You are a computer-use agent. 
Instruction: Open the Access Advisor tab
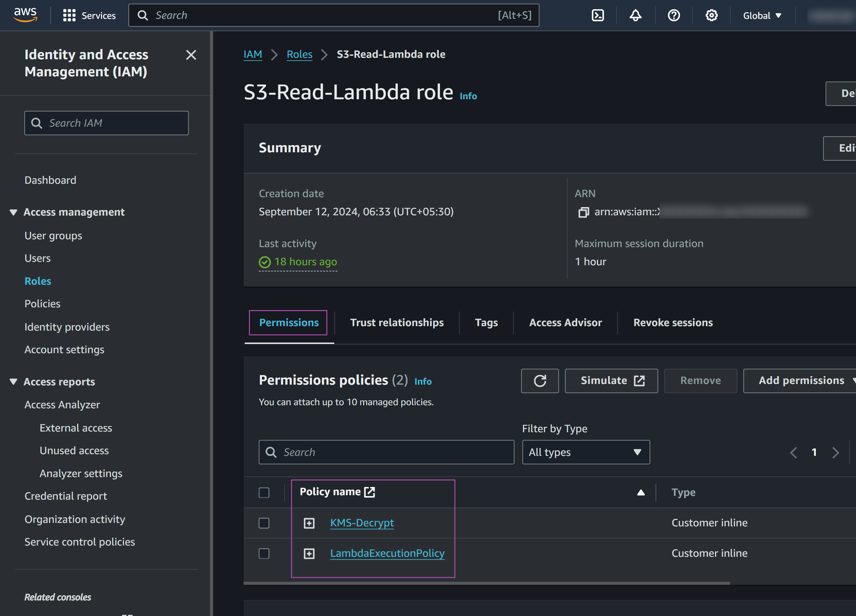pos(565,322)
